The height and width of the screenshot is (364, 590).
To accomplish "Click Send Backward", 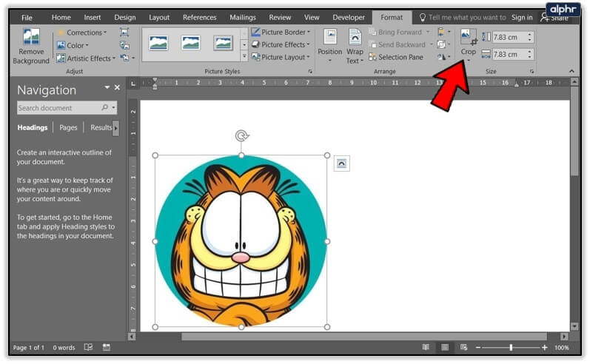I will 398,44.
